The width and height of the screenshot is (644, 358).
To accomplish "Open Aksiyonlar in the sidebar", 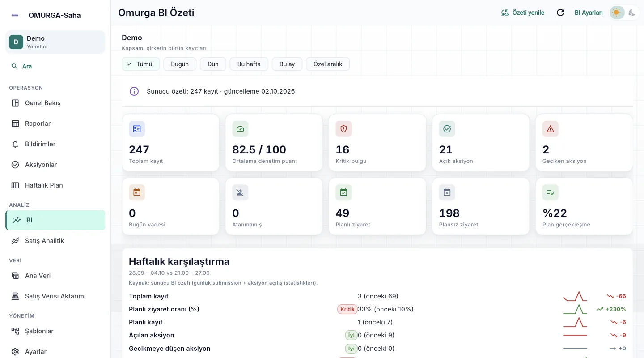I will 55,165.
